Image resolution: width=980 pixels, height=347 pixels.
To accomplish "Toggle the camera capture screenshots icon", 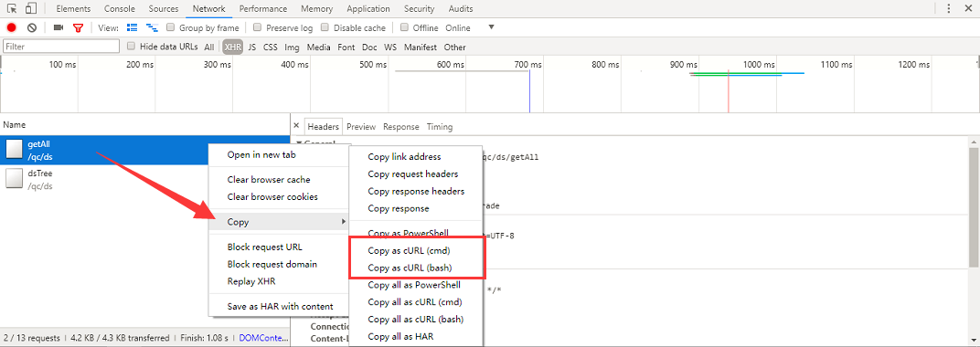I will click(59, 28).
